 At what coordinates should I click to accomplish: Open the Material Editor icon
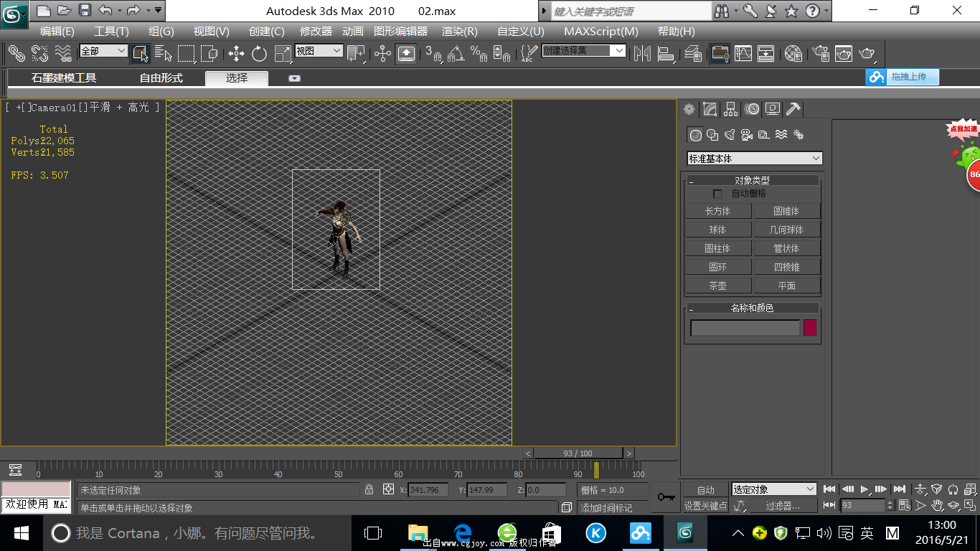793,53
